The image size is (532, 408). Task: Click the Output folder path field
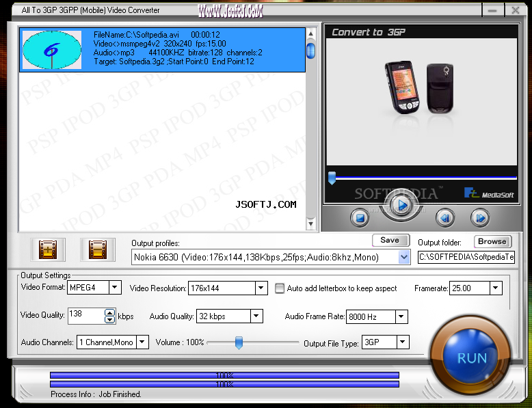coord(466,257)
